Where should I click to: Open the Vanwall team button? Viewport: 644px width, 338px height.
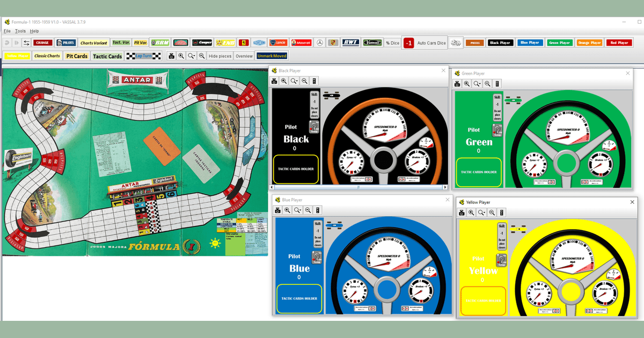(372, 42)
